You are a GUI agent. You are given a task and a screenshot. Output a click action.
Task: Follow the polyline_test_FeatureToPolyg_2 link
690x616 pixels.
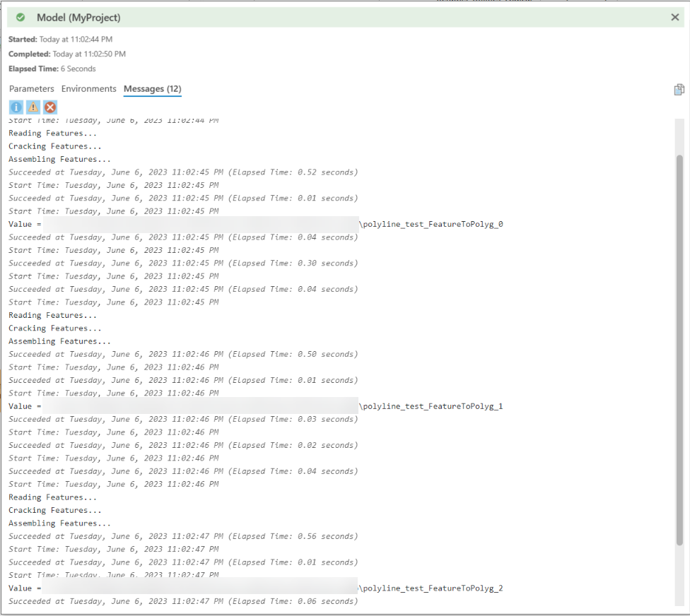(431, 588)
